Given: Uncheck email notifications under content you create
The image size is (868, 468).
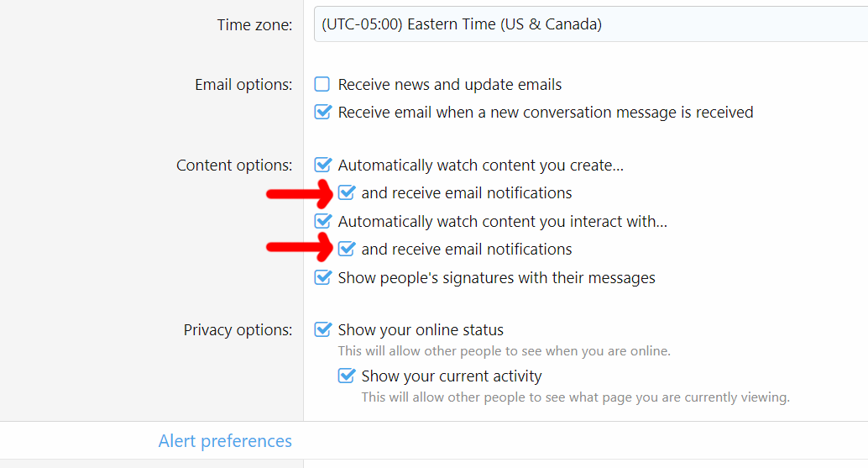Looking at the screenshot, I should 346,192.
